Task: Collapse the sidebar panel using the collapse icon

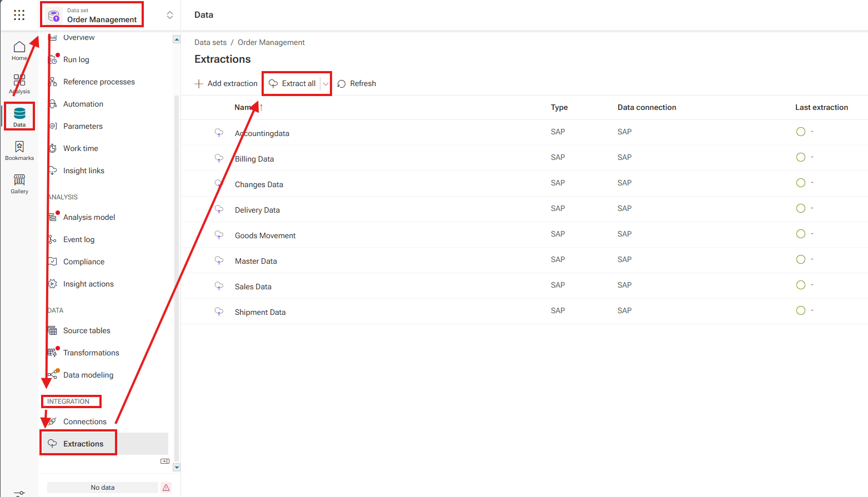Action: coord(165,461)
